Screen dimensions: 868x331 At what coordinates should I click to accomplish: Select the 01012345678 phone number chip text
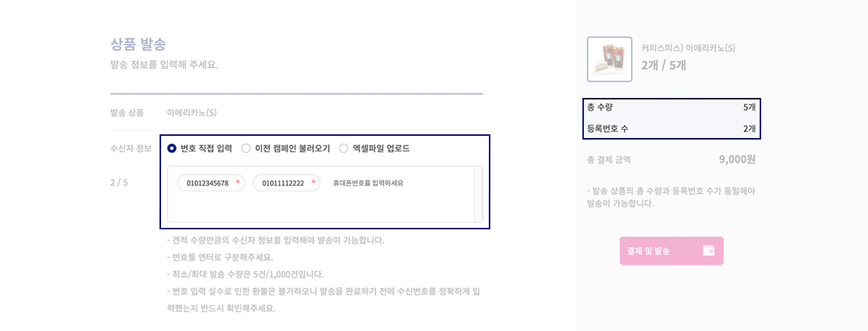208,183
